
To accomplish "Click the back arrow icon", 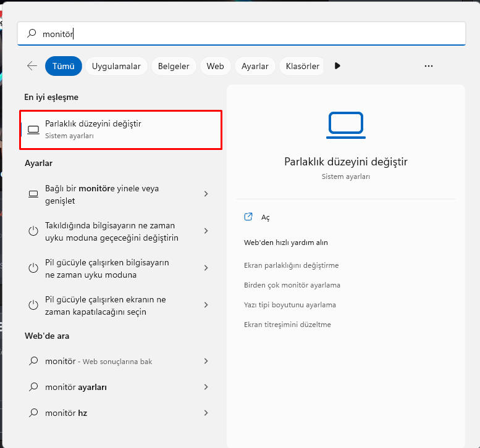I will (32, 66).
